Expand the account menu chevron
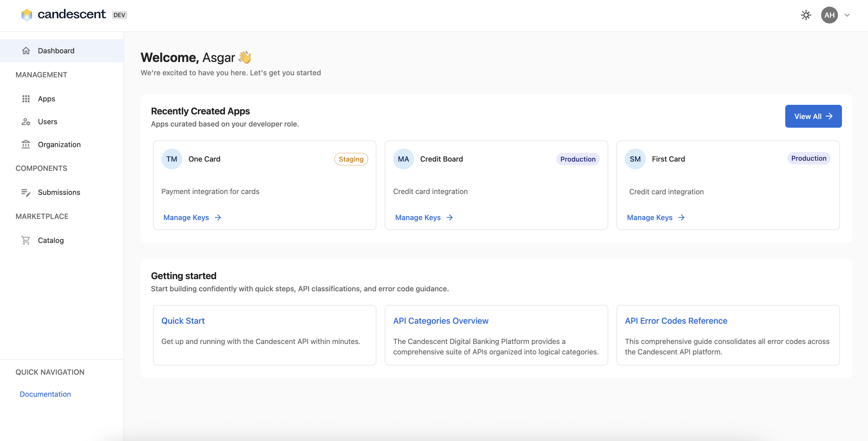868x441 pixels. click(x=847, y=15)
